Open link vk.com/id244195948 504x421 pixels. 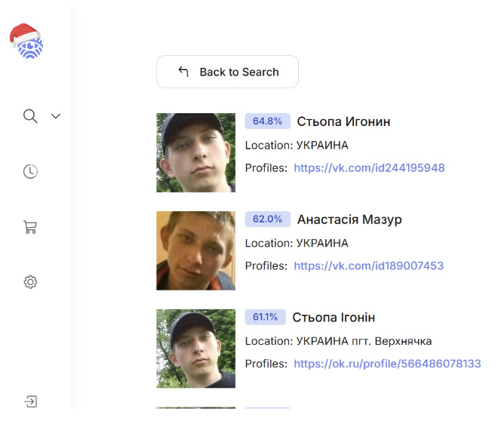(369, 167)
